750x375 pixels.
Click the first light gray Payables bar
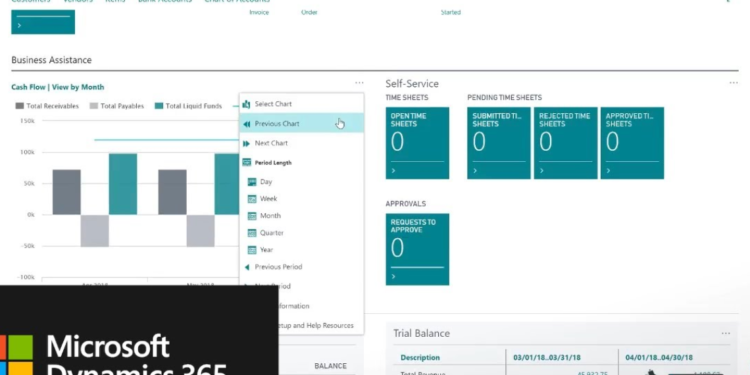pos(95,231)
